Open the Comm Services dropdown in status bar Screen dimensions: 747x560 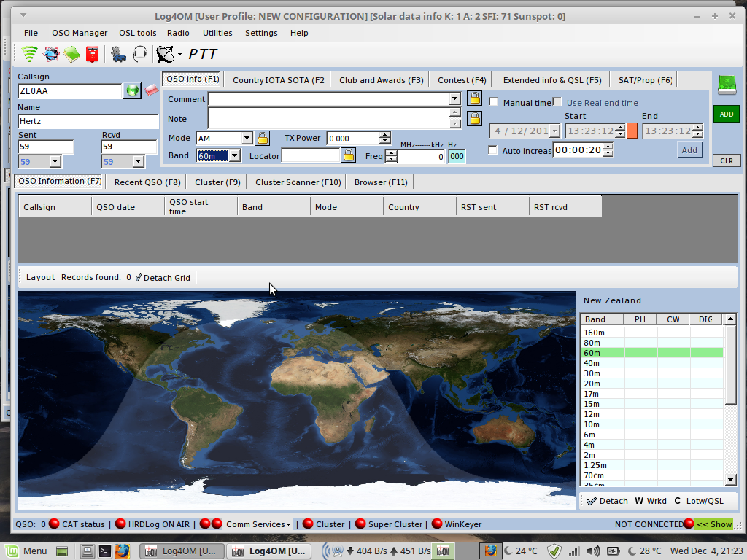pos(258,524)
